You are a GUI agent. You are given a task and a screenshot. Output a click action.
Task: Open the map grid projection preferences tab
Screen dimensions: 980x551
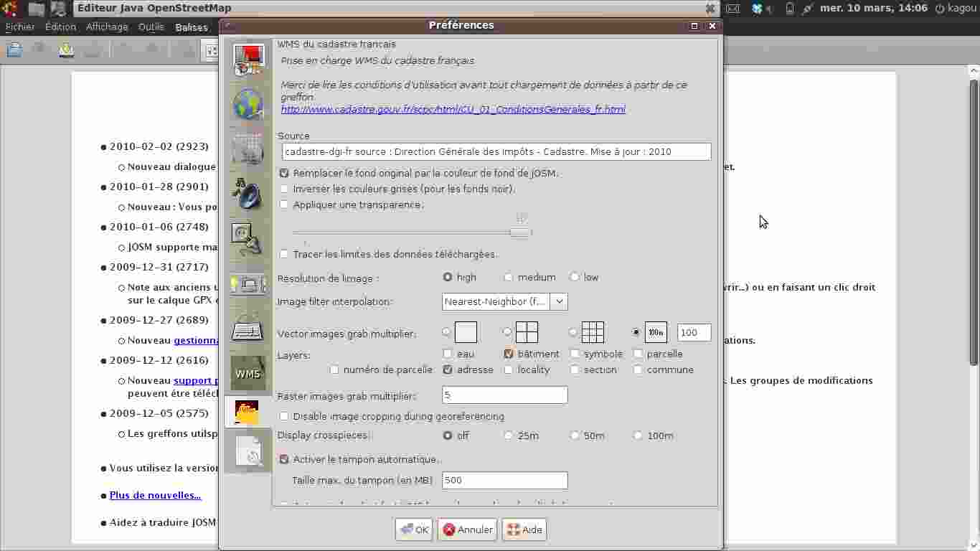point(248,149)
